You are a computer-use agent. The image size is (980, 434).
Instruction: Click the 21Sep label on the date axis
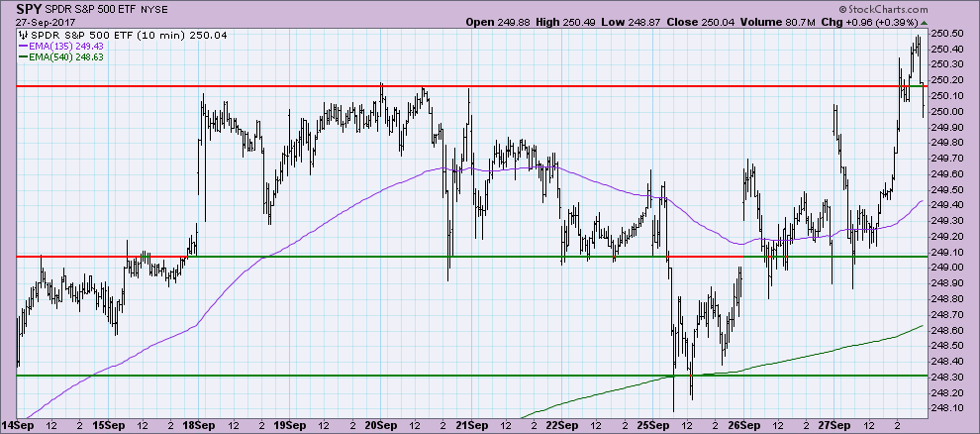[470, 426]
